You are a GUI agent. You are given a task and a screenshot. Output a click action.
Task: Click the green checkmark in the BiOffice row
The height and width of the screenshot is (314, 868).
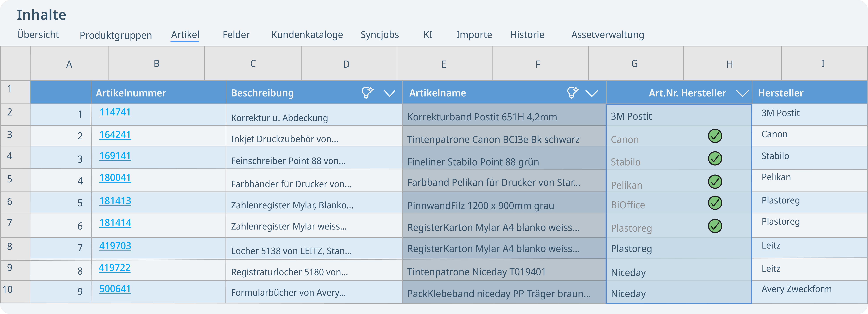click(715, 203)
